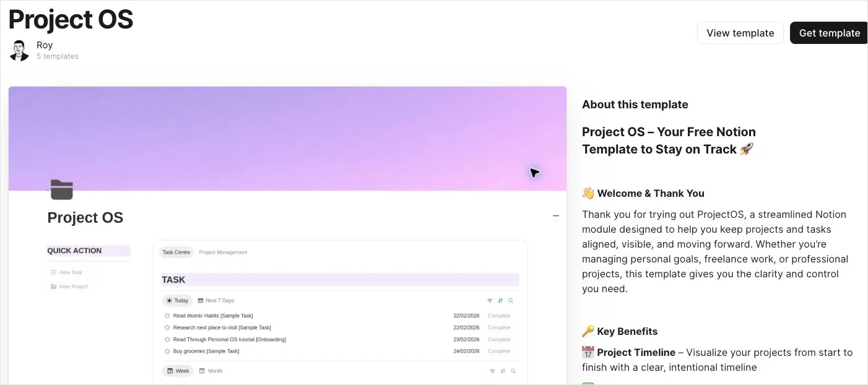The height and width of the screenshot is (385, 868).
Task: Click the rocket emoji in the template title
Action: click(x=747, y=149)
